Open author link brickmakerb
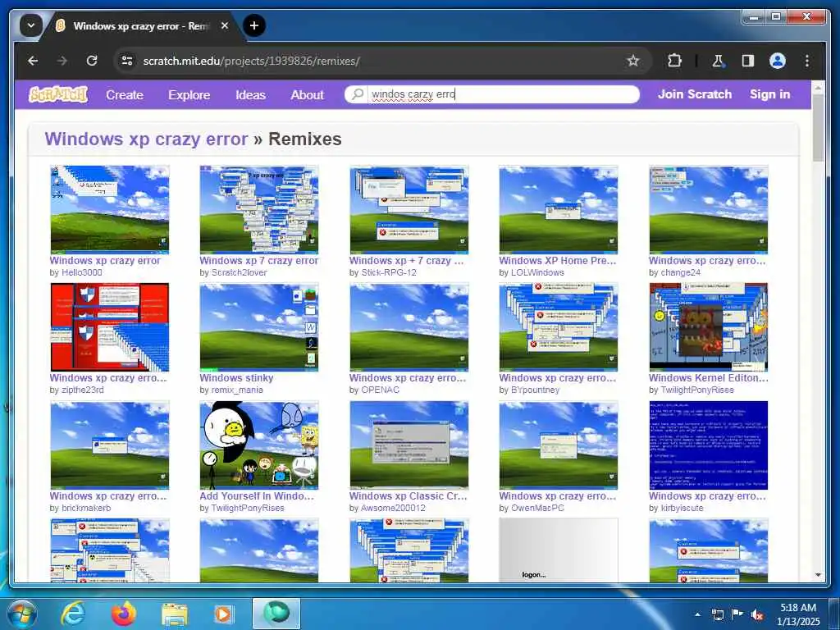This screenshot has height=630, width=840. click(85, 508)
